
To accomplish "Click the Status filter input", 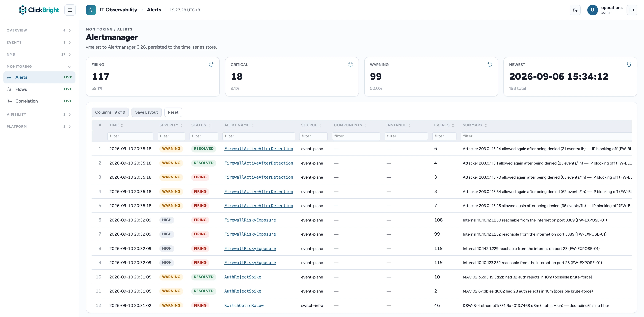I will click(x=204, y=136).
